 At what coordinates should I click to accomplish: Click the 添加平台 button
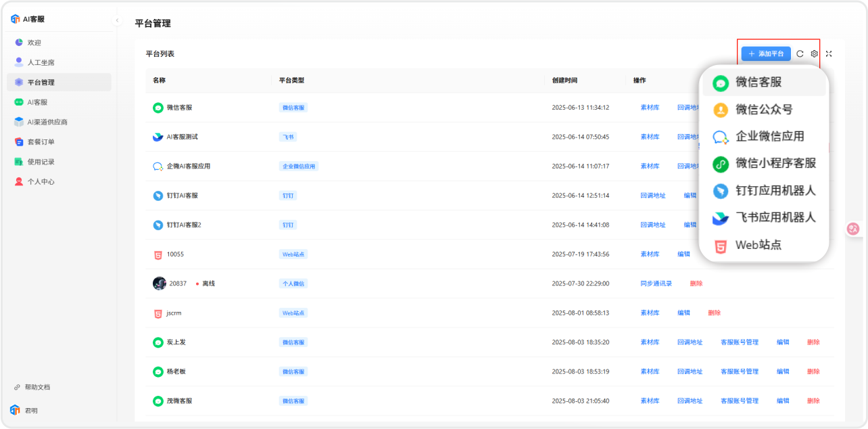(766, 53)
